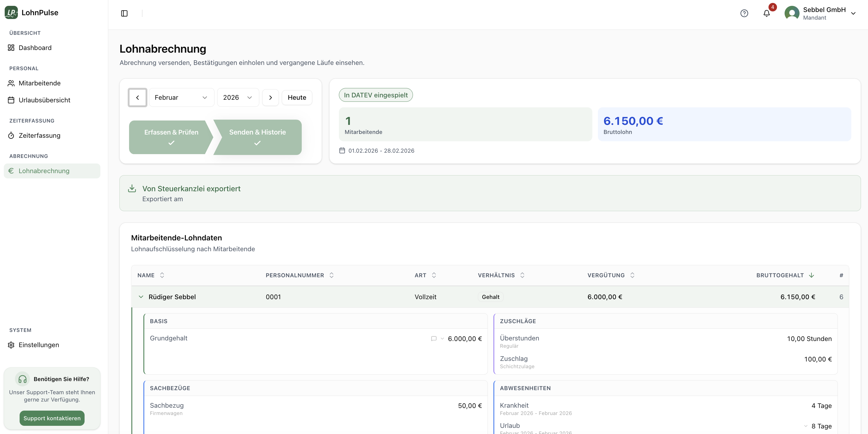This screenshot has height=434, width=868.
Task: Click the Zeiterfassung stopwatch icon
Action: pos(11,135)
